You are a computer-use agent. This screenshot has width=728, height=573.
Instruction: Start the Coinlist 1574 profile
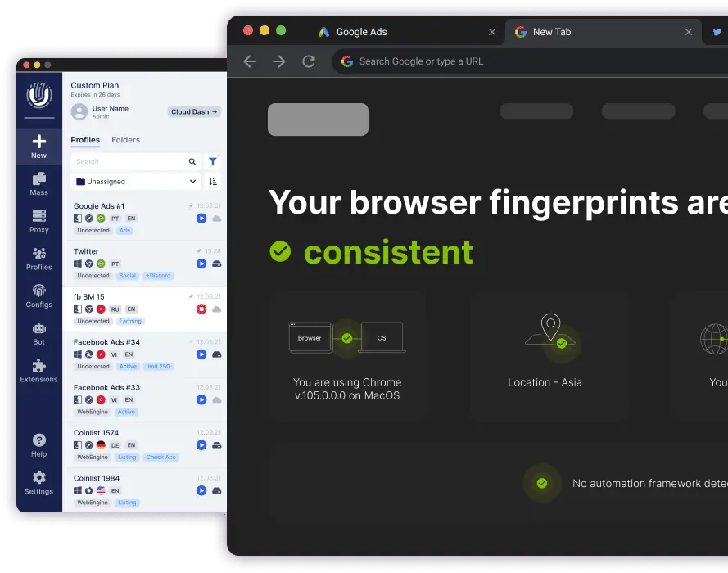[x=201, y=445]
